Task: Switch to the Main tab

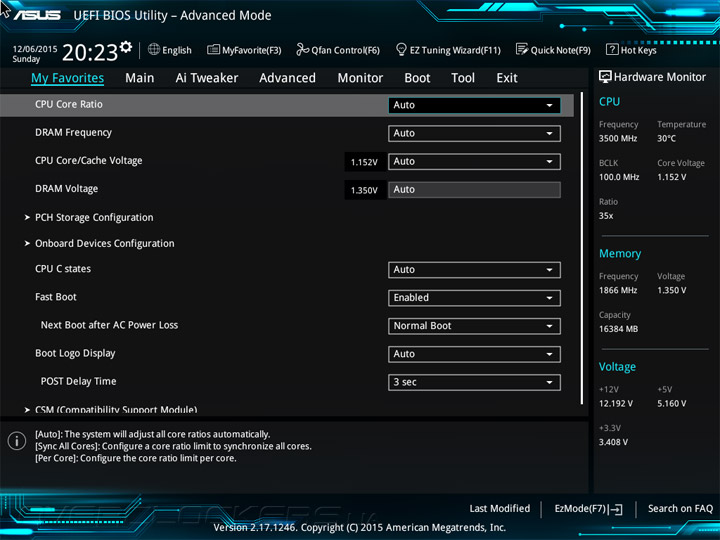Action: click(x=140, y=78)
